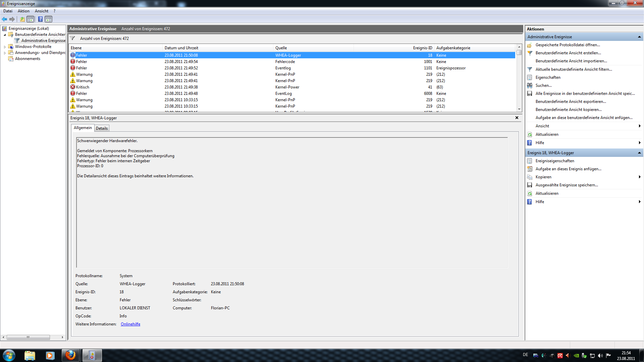Image resolution: width=644 pixels, height=362 pixels.
Task: Click Benutzerdefinierte Ansicht erstellen funnel icon
Action: pos(530,53)
